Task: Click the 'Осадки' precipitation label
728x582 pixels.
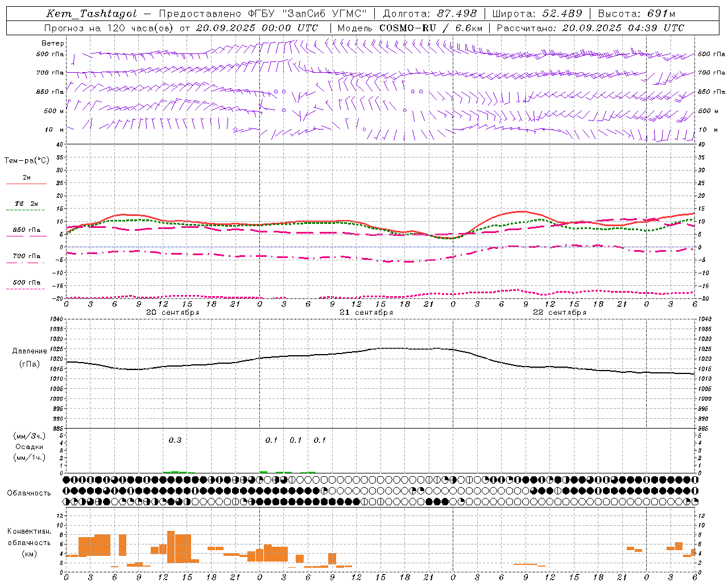Action: 30,447
